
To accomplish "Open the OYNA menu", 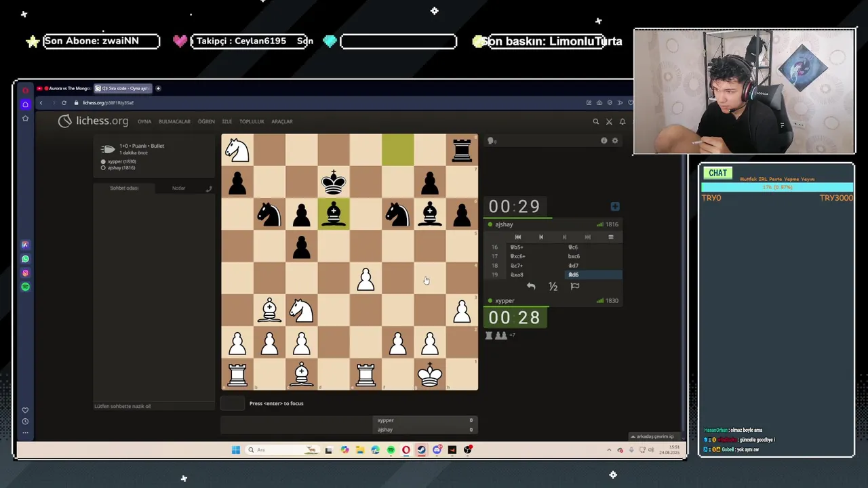I will click(144, 121).
